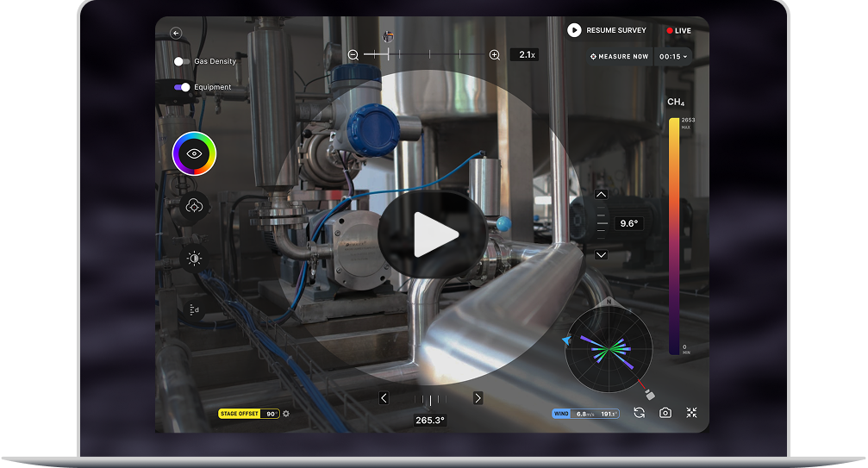Enable the Gas Density toggle
Image resolution: width=868 pixels, height=468 pixels.
pos(181,62)
